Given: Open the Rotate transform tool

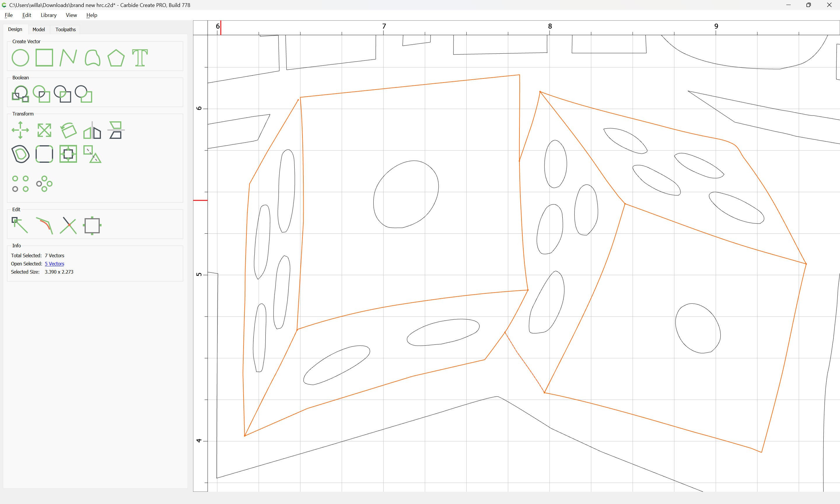Looking at the screenshot, I should point(68,130).
